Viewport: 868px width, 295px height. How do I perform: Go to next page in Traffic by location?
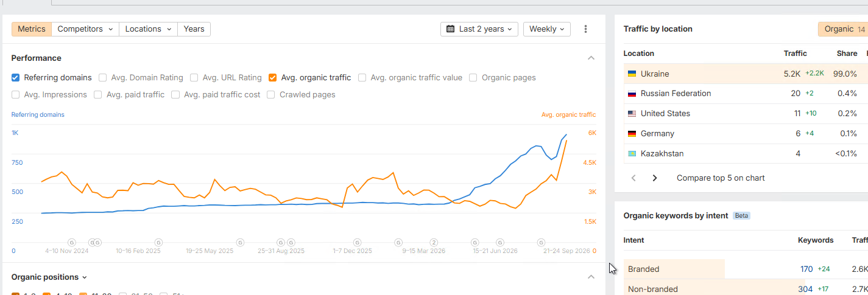(x=655, y=178)
